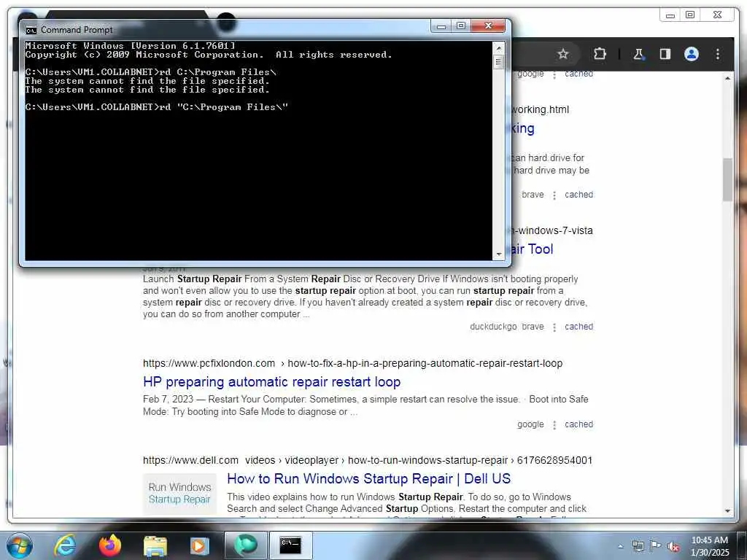747x560 pixels.
Task: Open the network tray icon
Action: coord(638,546)
